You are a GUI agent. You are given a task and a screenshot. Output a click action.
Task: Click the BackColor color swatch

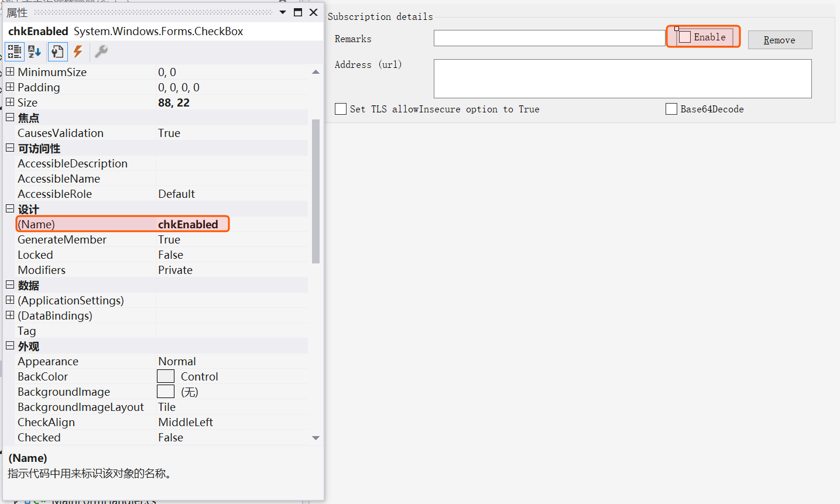pos(166,376)
